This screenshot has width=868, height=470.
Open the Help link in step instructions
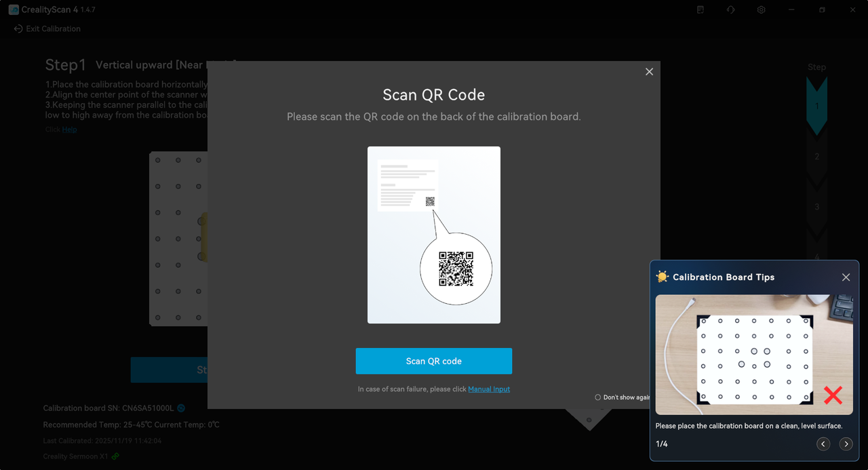coord(70,130)
